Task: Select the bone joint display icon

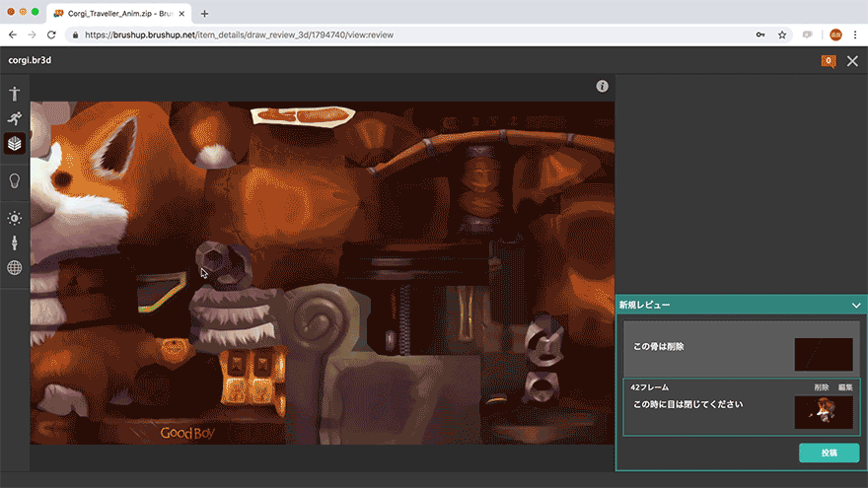Action: pos(15,243)
